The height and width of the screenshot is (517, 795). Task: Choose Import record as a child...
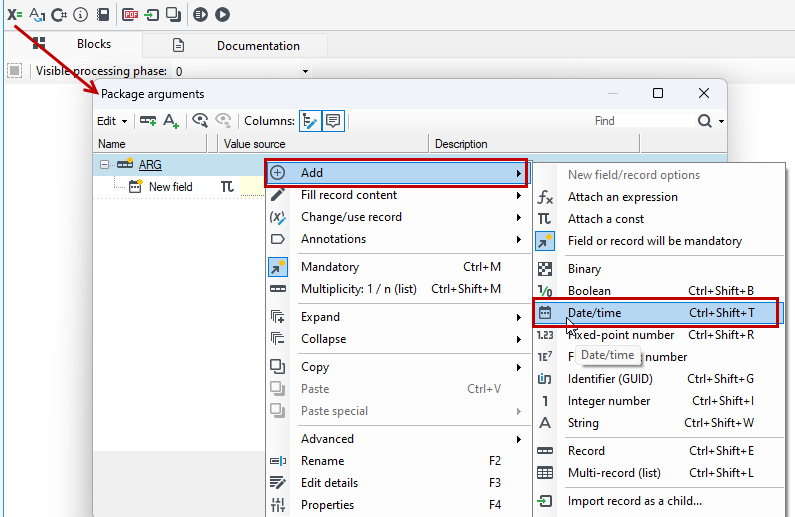point(659,501)
